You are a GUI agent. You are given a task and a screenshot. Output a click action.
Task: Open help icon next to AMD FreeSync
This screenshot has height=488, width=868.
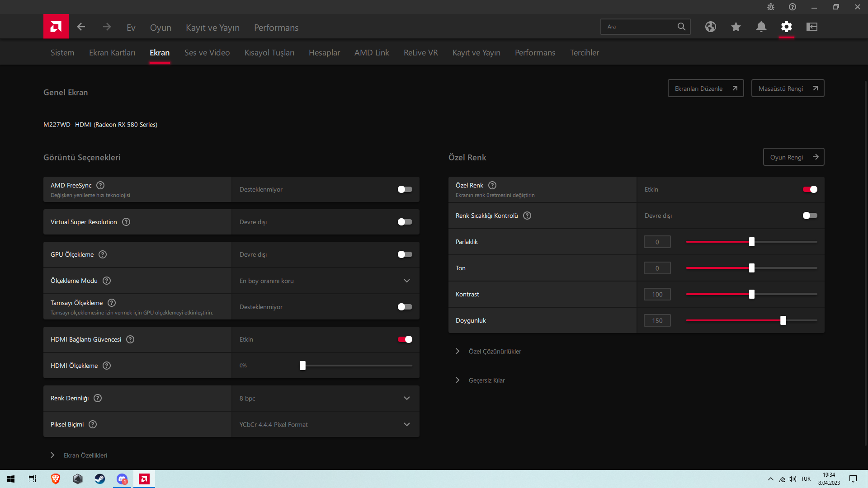point(100,185)
